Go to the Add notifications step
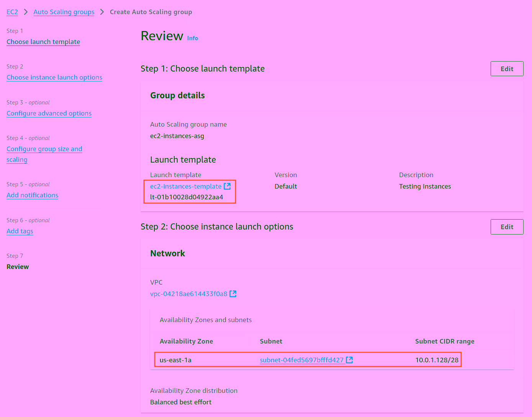532x417 pixels. point(32,195)
